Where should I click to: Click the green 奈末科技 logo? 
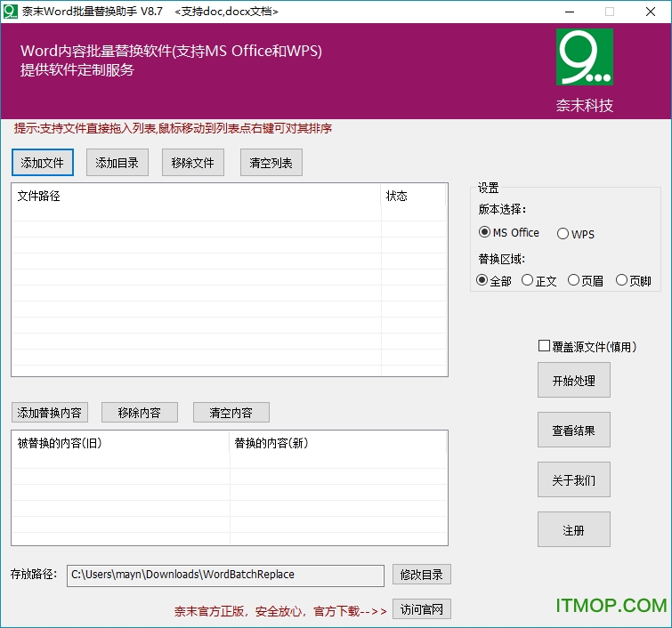pos(585,57)
